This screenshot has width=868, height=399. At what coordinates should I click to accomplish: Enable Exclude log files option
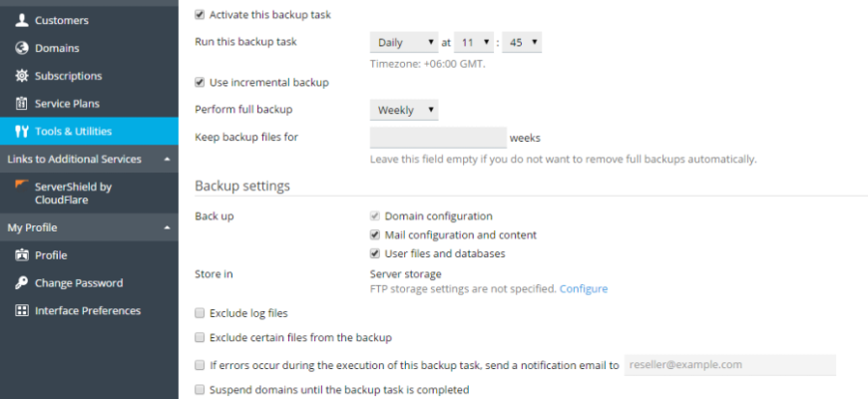200,313
